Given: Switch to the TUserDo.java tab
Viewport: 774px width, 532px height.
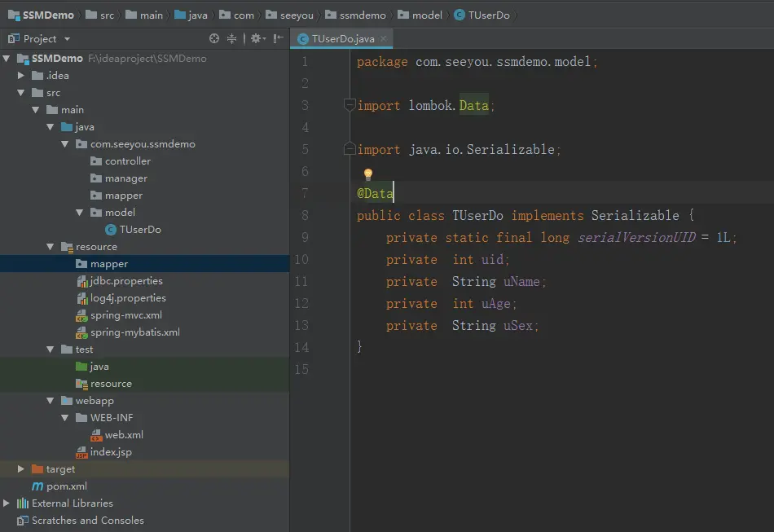Looking at the screenshot, I should [342, 39].
